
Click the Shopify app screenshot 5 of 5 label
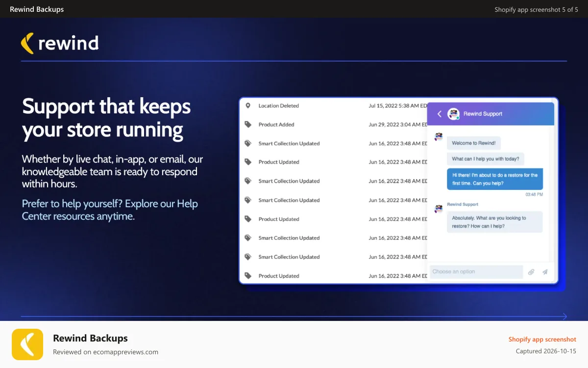pos(536,9)
